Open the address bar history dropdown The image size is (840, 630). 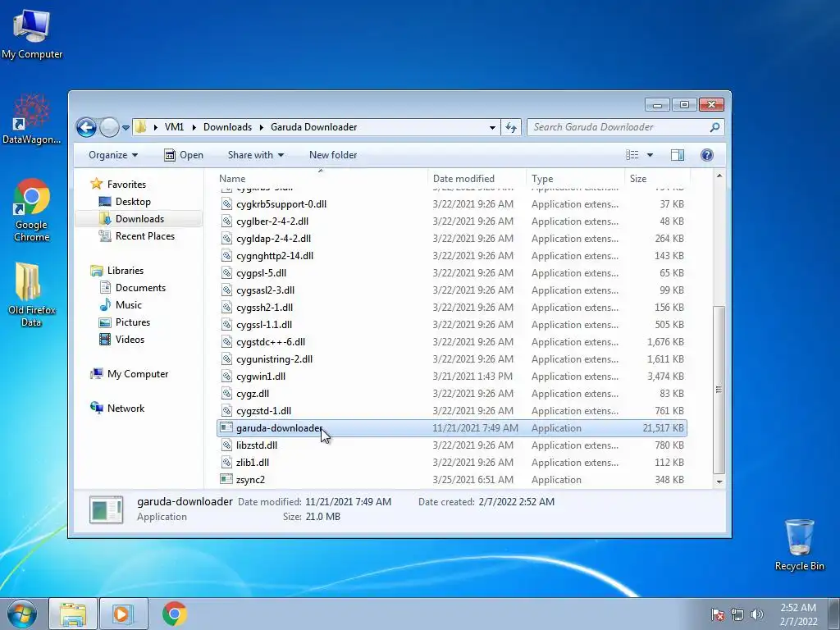pyautogui.click(x=492, y=127)
